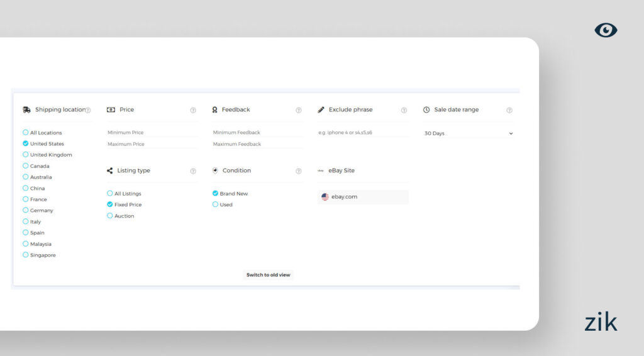Click the Switch to old view button

(x=269, y=275)
